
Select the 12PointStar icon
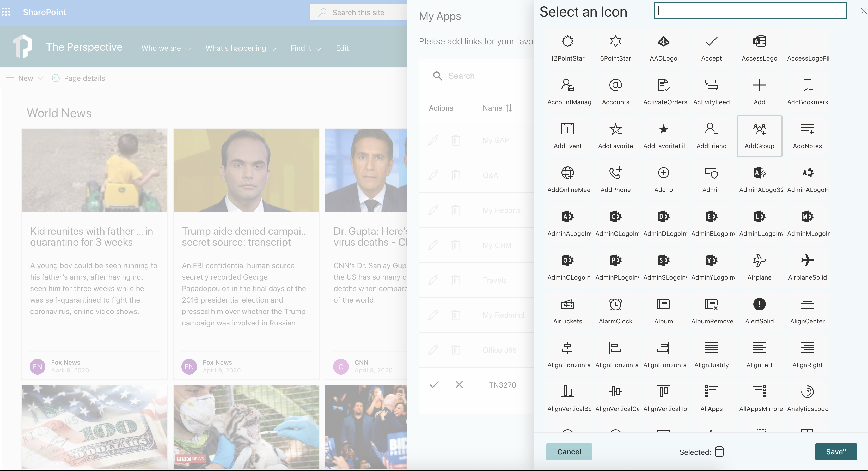[567, 48]
